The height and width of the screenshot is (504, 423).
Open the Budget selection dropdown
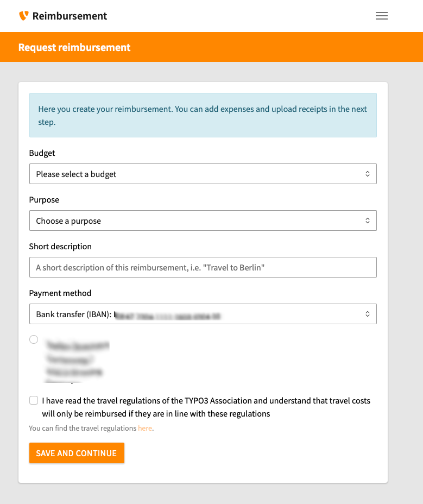click(203, 174)
